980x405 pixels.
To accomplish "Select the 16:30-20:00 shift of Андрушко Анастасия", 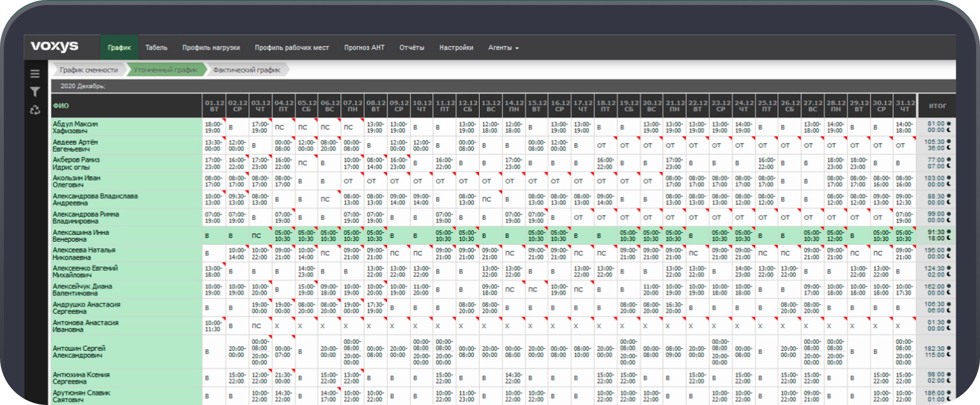I will [674, 308].
